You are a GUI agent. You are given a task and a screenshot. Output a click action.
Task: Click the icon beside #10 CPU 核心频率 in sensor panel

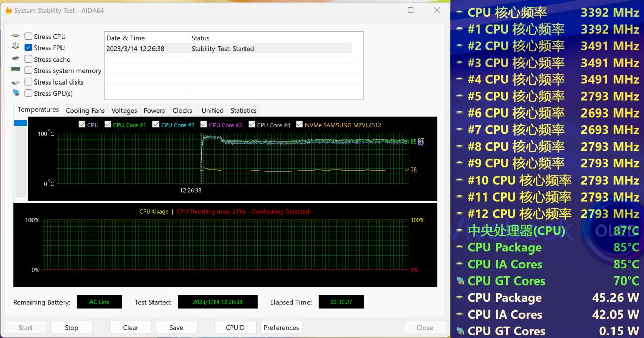click(459, 181)
